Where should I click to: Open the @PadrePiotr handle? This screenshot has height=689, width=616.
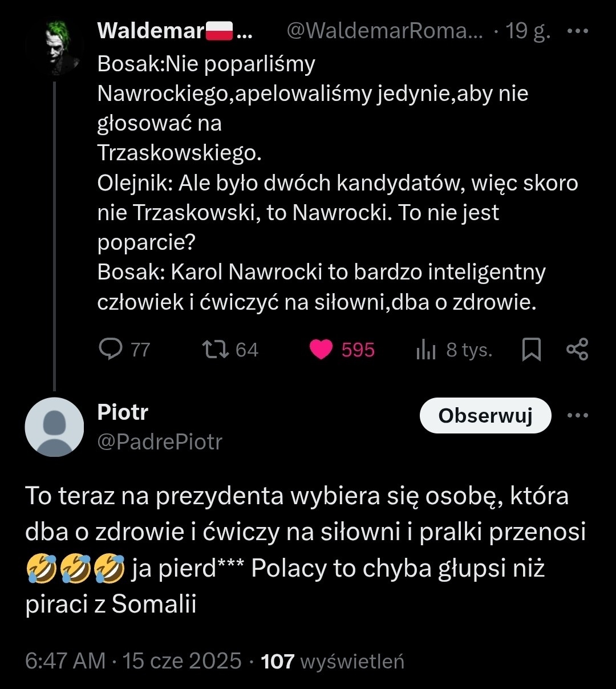[160, 441]
